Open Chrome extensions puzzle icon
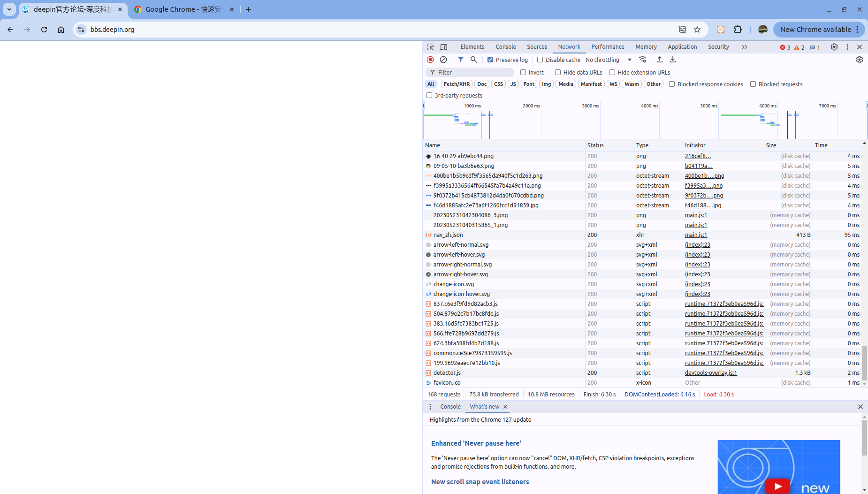868x494 pixels. tap(738, 30)
